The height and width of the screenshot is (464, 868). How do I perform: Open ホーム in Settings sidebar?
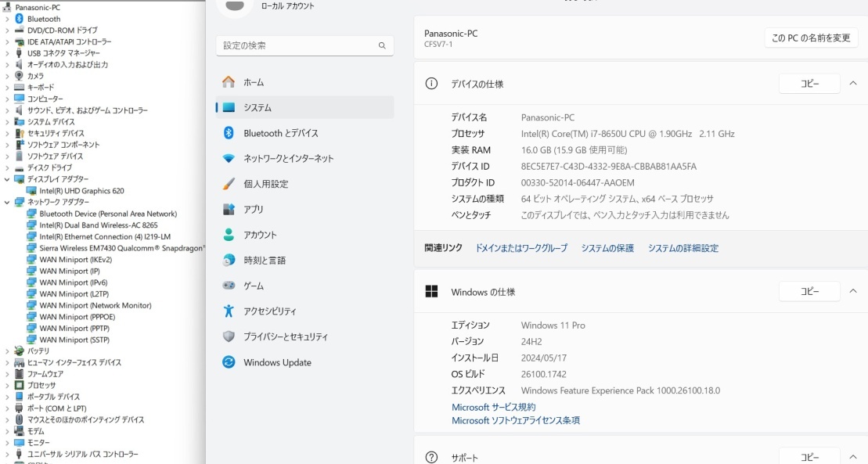305,82
